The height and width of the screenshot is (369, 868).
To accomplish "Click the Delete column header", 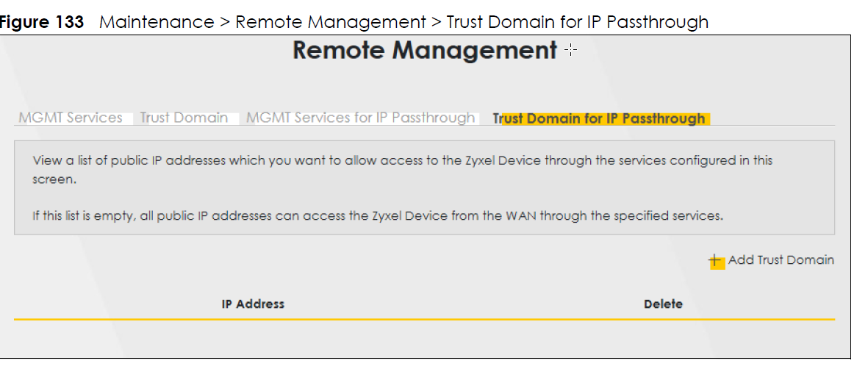I will tap(663, 304).
